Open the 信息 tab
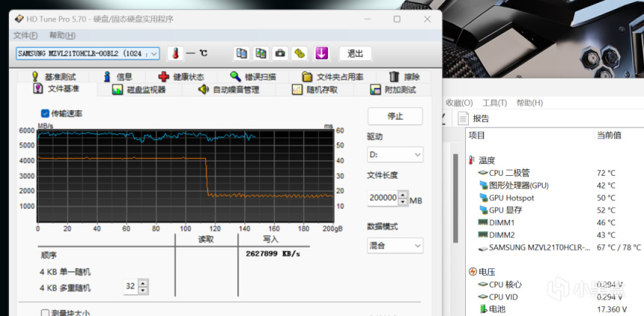Screen dimensions: 644x316 click(x=118, y=77)
